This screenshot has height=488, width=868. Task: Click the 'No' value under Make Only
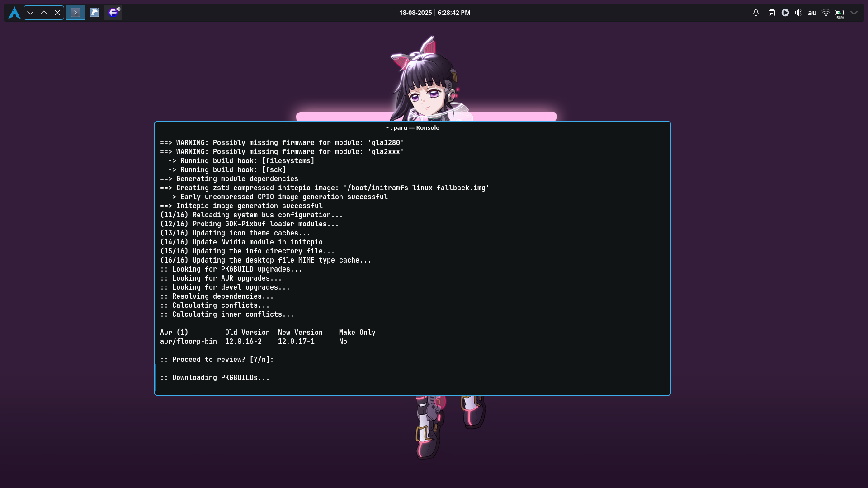point(343,342)
